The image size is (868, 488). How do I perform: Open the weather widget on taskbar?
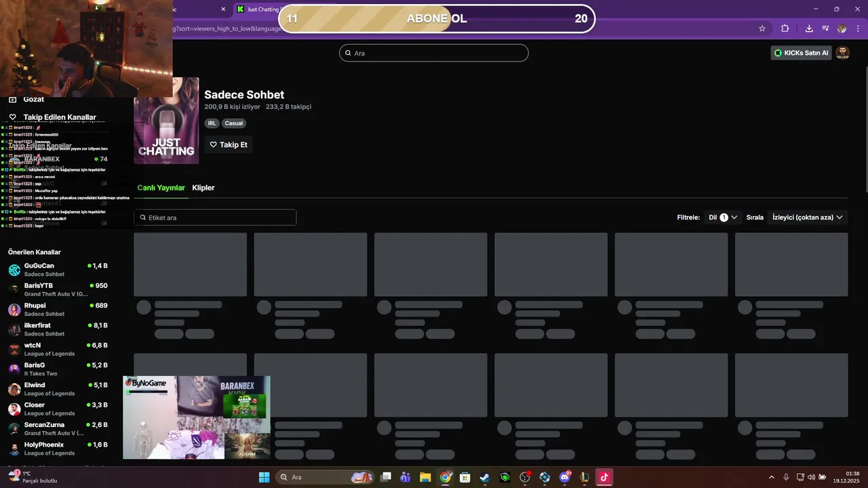32,477
